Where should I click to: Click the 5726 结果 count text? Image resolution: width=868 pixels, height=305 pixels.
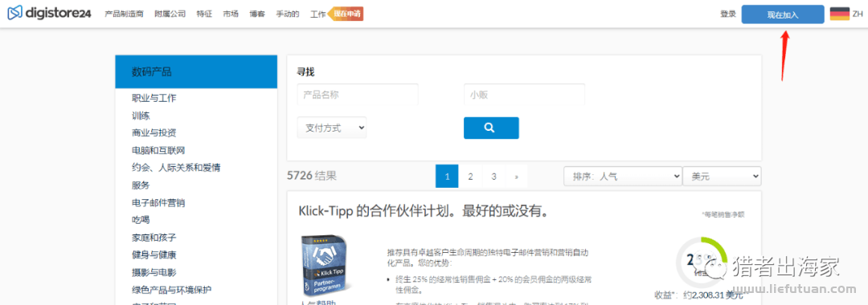pos(312,177)
